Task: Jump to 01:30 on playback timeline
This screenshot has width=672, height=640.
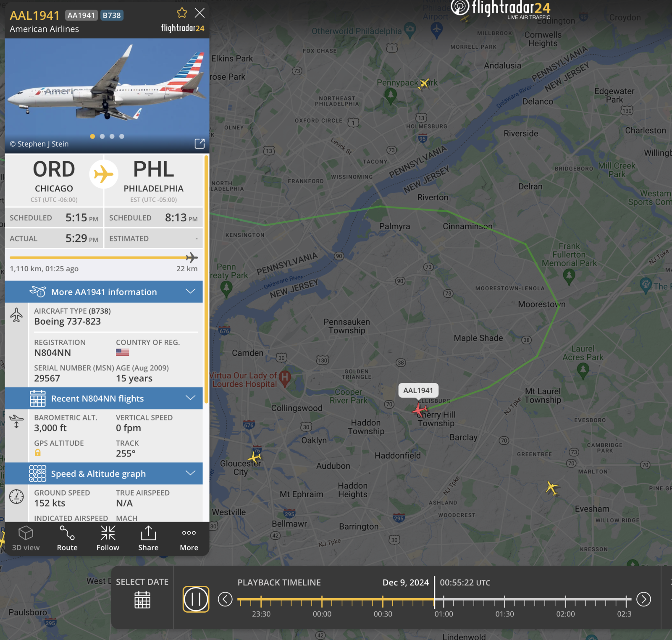Action: [x=504, y=601]
